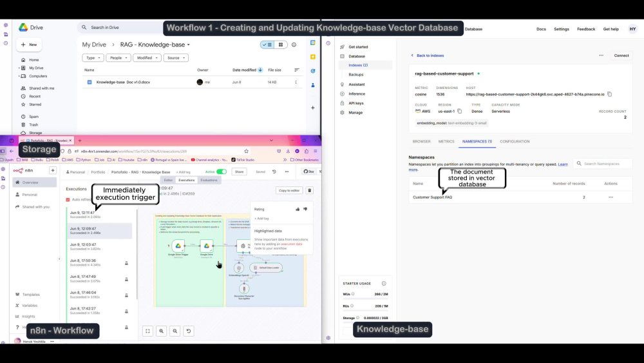Open Shared with me in Drive
Viewport: 644px width, 363px height.
(x=41, y=88)
